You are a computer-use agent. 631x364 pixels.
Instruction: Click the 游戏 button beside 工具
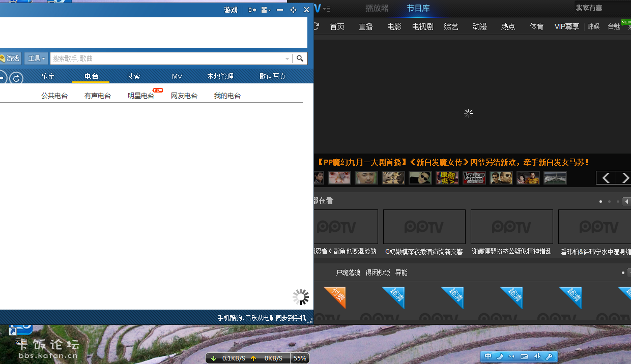(x=10, y=58)
